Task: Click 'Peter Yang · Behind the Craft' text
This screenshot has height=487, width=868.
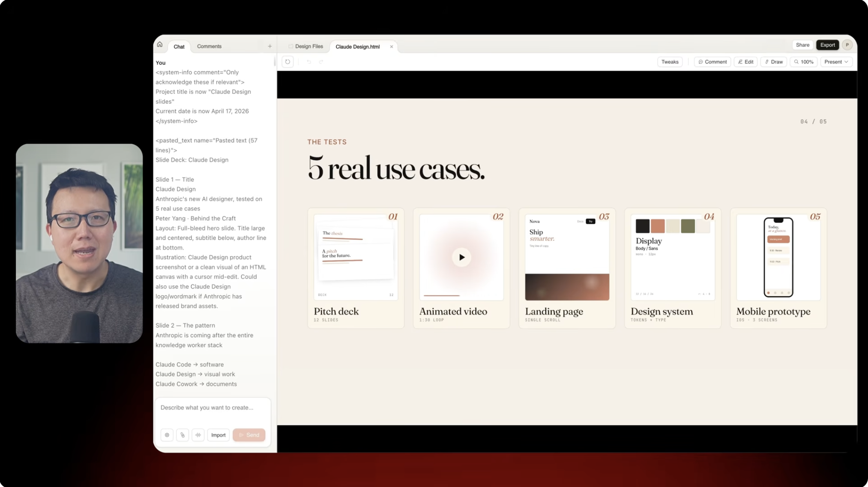Action: [x=195, y=219]
